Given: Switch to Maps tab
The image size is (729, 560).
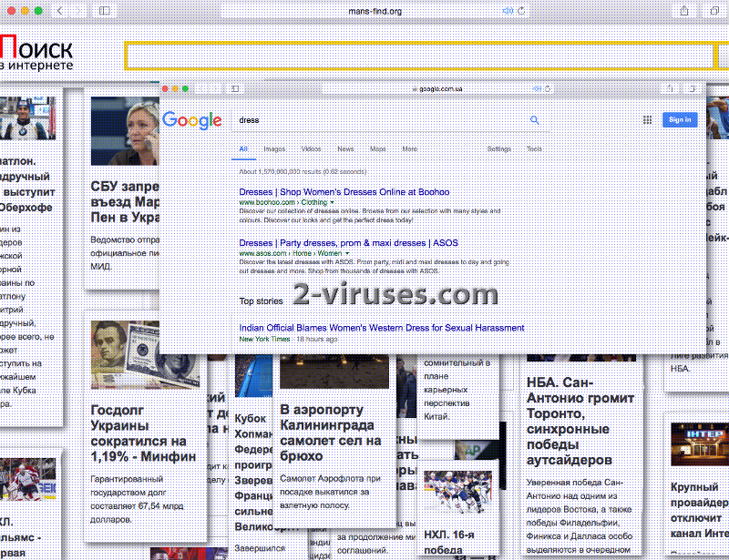Looking at the screenshot, I should click(x=377, y=149).
